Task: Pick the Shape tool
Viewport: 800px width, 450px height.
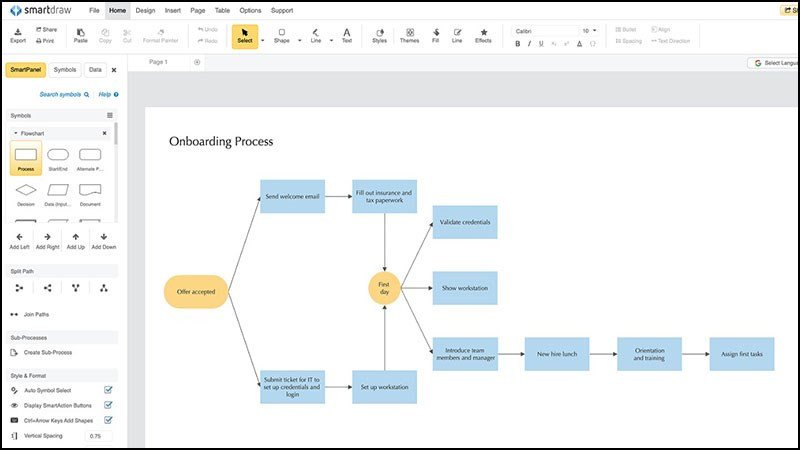Action: coord(282,35)
